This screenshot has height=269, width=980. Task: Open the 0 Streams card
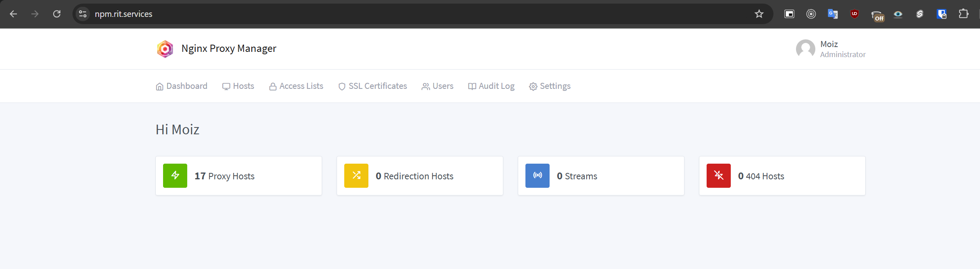click(x=601, y=176)
